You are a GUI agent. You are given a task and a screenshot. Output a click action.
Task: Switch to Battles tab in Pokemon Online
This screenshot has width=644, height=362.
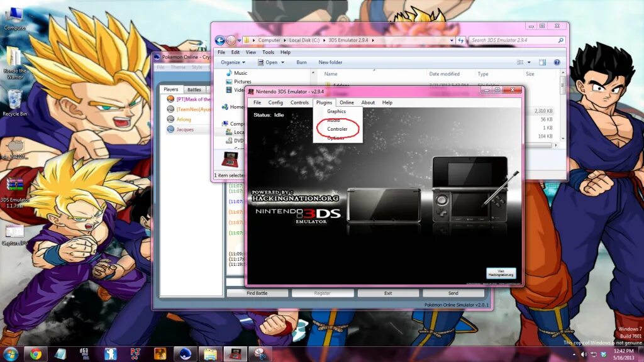[194, 89]
